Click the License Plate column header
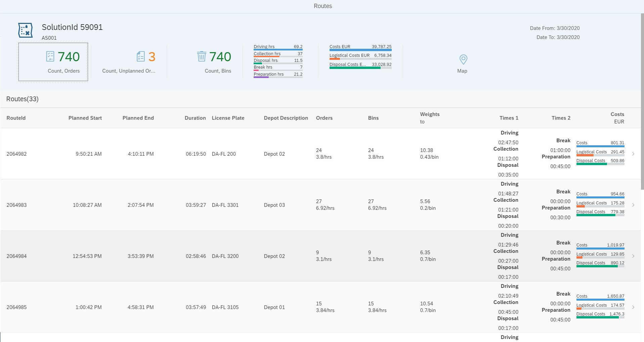The width and height of the screenshot is (644, 342). click(228, 118)
